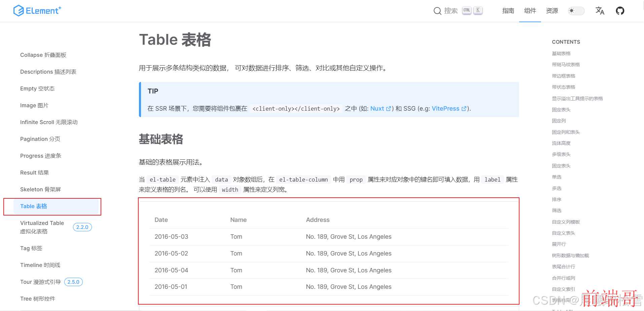The width and height of the screenshot is (644, 311).
Task: Click the 2016-05-01 date cell
Action: coord(171,287)
